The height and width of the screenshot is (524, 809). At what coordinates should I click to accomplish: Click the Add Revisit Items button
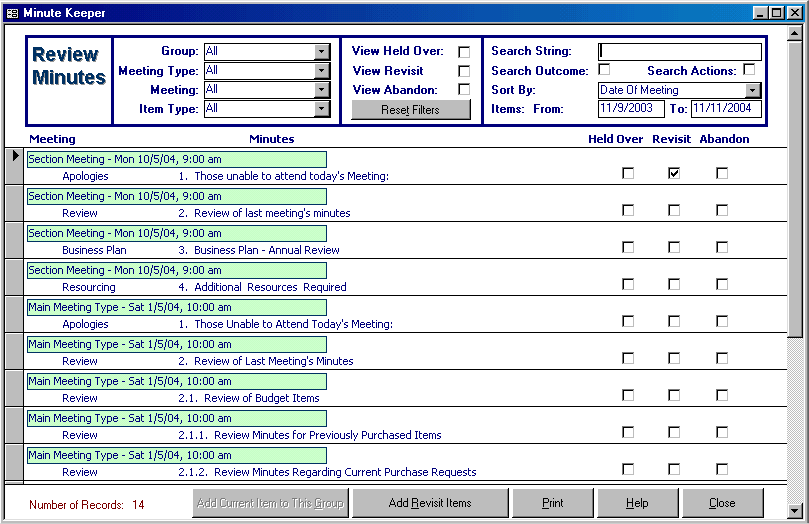coord(430,503)
